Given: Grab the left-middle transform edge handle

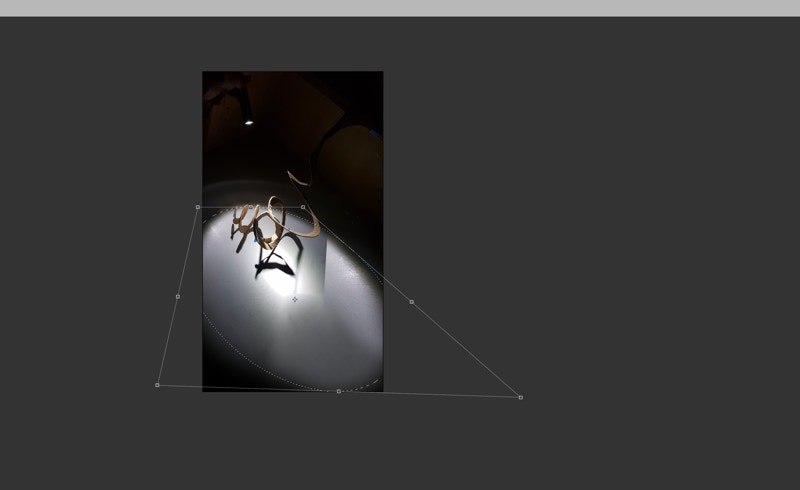Looking at the screenshot, I should tap(178, 297).
